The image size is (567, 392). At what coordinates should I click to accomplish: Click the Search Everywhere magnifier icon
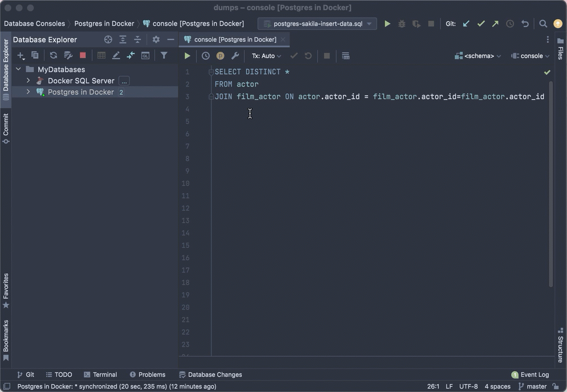tap(543, 24)
